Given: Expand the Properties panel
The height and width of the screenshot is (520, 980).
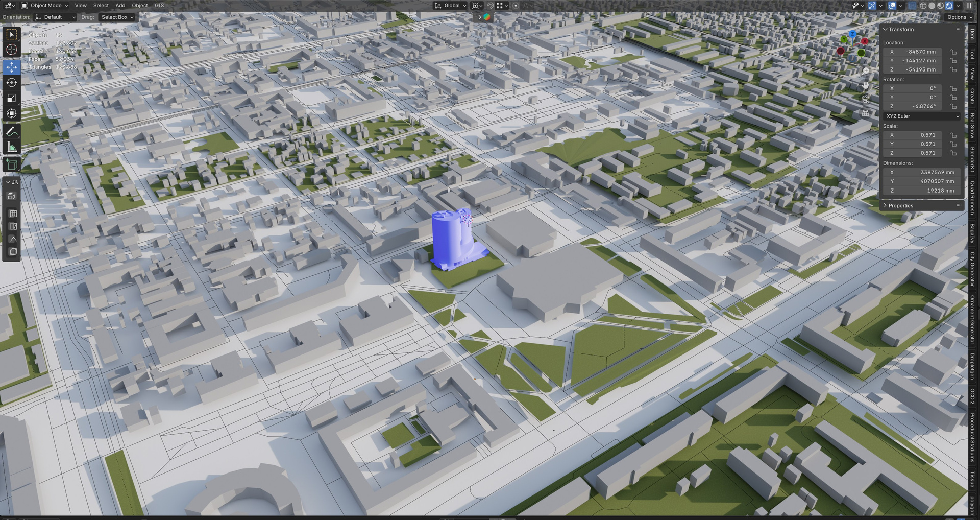Looking at the screenshot, I should click(x=885, y=206).
